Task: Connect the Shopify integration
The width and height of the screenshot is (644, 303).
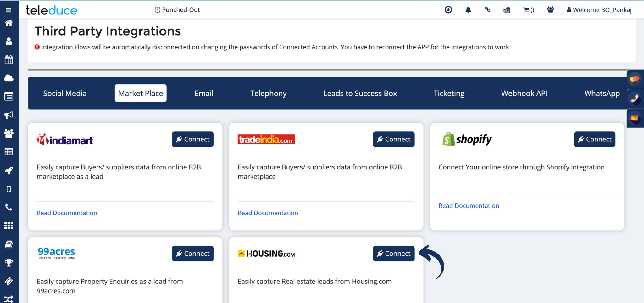Action: click(x=595, y=139)
